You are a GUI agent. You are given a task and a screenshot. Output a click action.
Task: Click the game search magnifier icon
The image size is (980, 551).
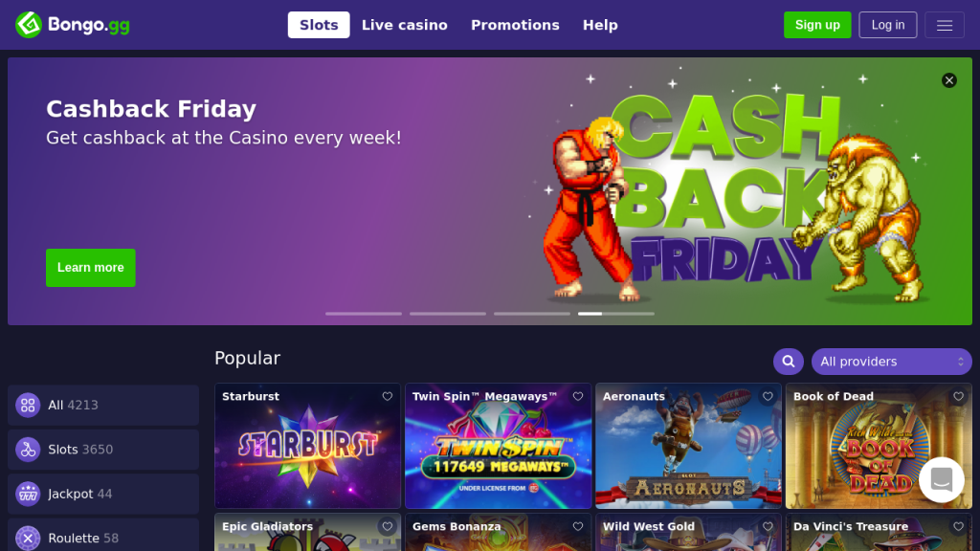click(x=789, y=361)
